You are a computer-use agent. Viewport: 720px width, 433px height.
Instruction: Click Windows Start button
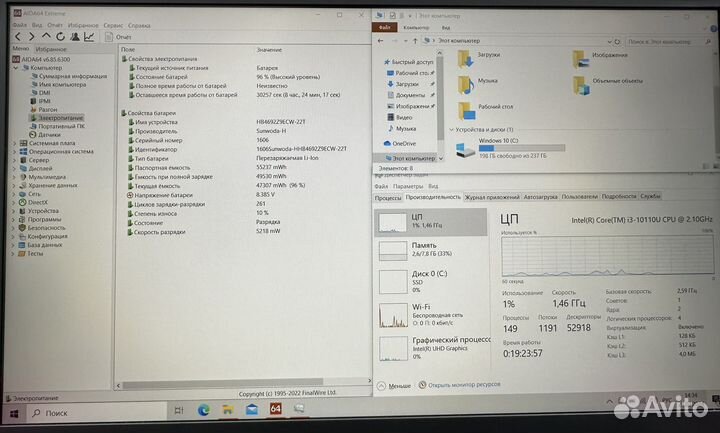[x=14, y=414]
